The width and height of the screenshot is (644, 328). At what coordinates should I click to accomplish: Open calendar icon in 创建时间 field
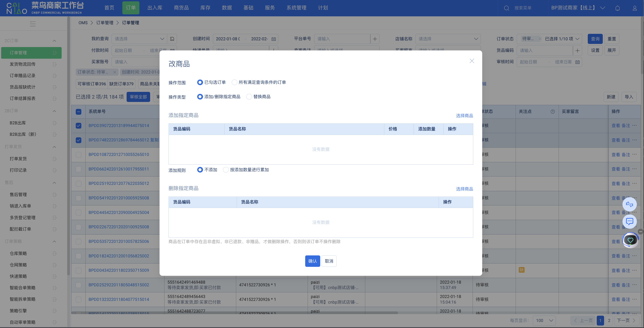tap(274, 39)
